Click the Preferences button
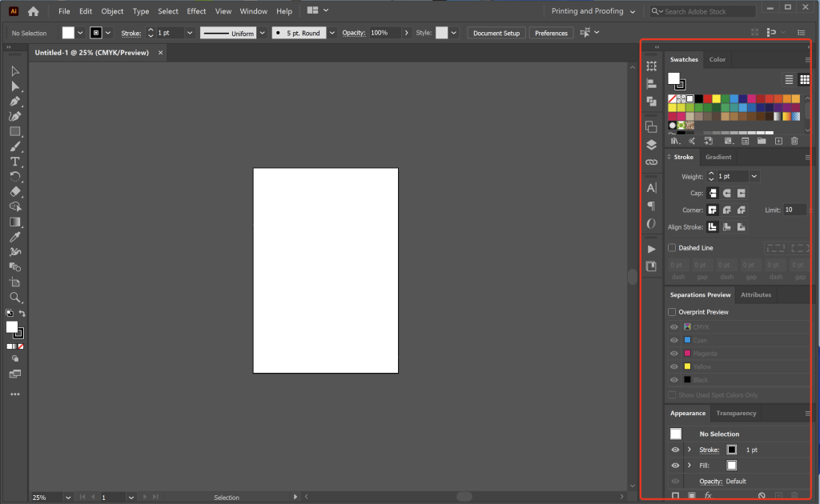 click(x=551, y=33)
